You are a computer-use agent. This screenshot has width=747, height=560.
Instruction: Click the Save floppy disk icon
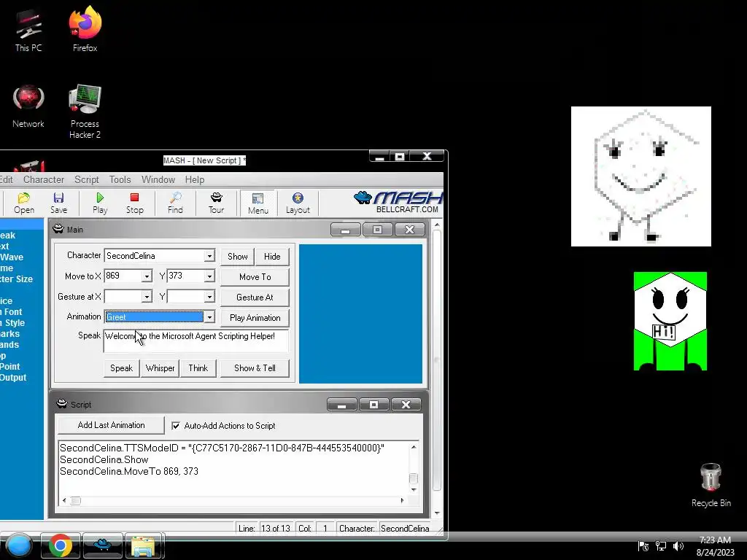58,203
